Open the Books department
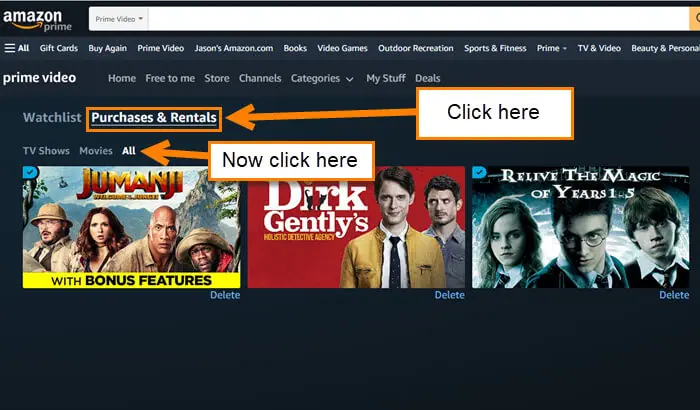Viewport: 700px width, 410px height. (x=295, y=48)
